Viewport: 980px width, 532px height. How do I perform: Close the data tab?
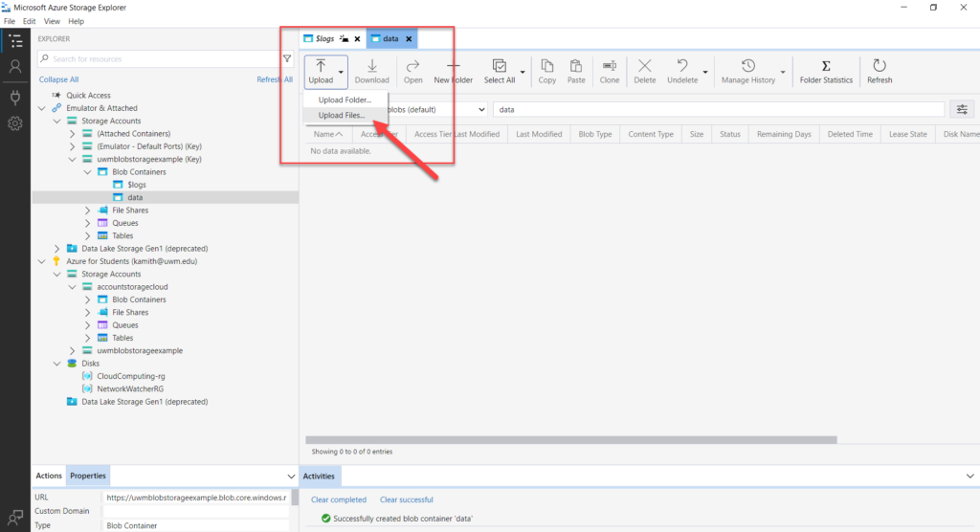409,39
